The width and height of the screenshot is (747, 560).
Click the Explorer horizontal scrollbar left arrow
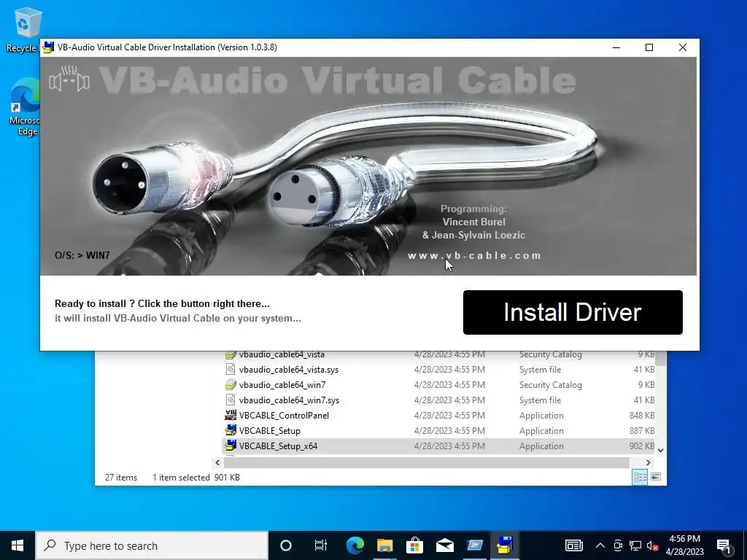point(217,462)
